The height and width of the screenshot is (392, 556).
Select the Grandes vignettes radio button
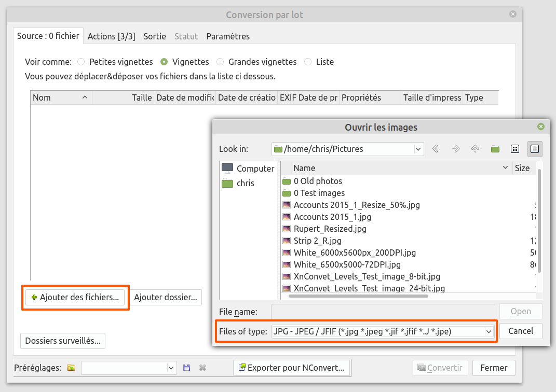(x=220, y=62)
